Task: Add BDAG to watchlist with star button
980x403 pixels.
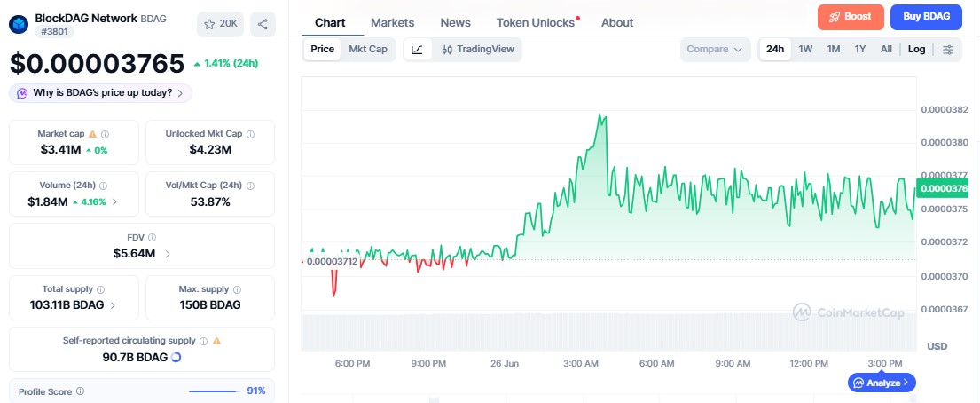Action: pos(220,24)
